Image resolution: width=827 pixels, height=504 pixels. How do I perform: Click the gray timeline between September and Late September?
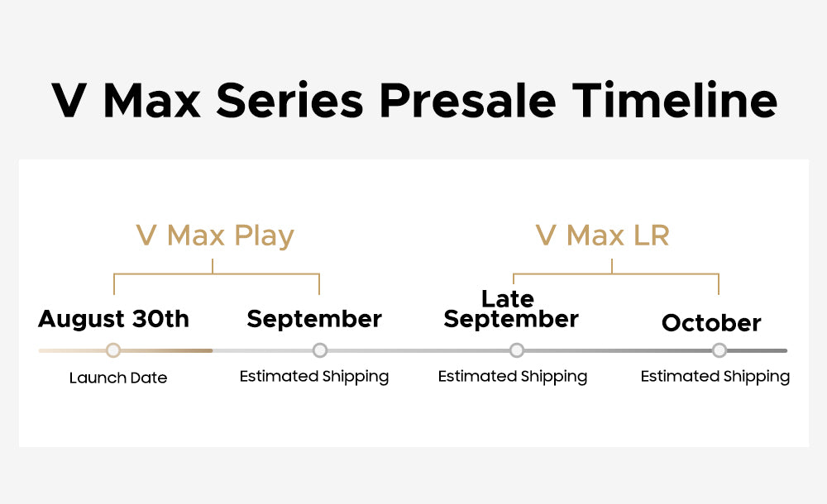[418, 350]
